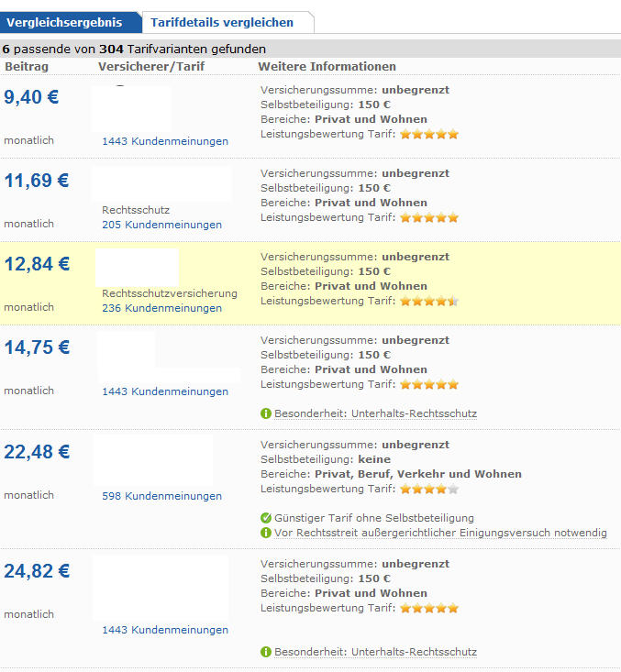Image resolution: width=621 pixels, height=672 pixels.
Task: Open 1443 Kundenmeinungen under the 9,40 € tariff
Action: 165,141
